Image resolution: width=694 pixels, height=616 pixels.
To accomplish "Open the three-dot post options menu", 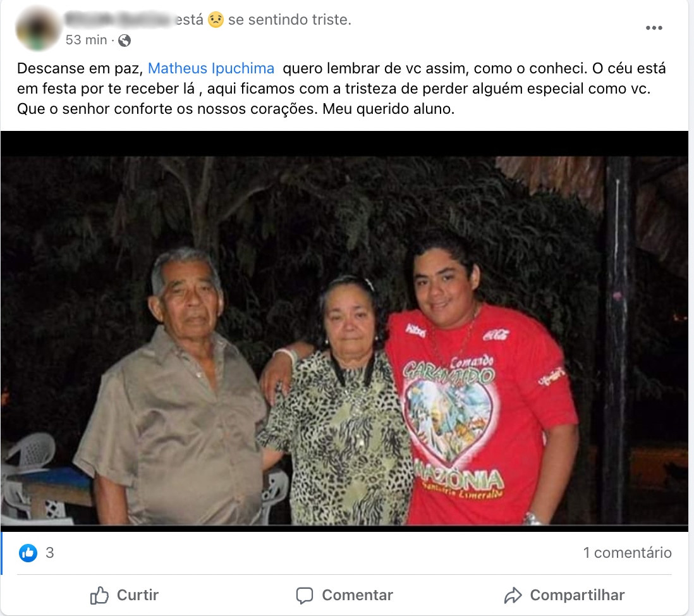I will (x=654, y=28).
